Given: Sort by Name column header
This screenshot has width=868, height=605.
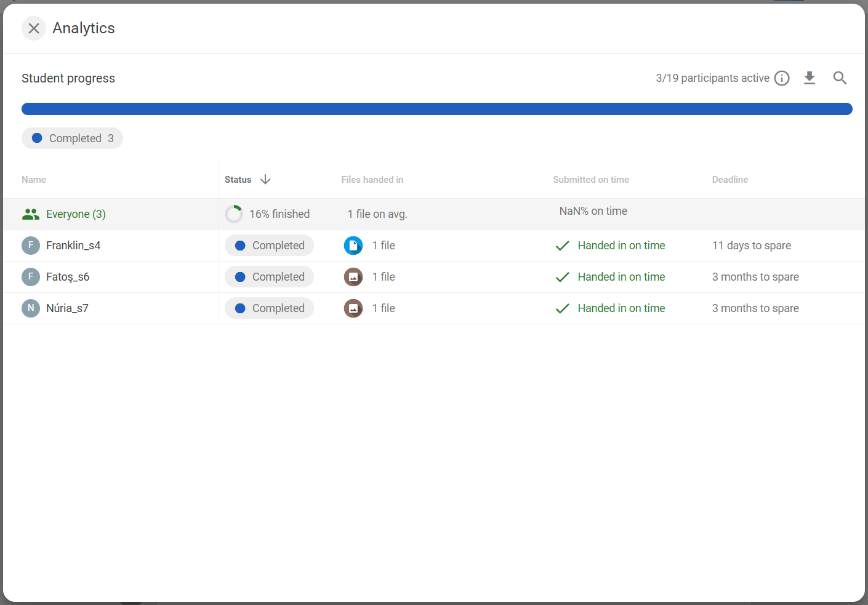Looking at the screenshot, I should point(34,180).
